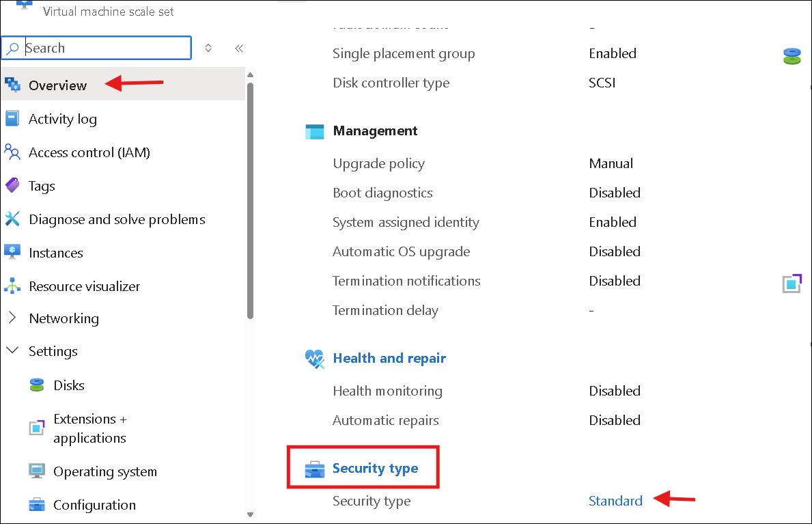This screenshot has width=812, height=524.
Task: Click the Access control (IAM) people icon
Action: point(12,152)
